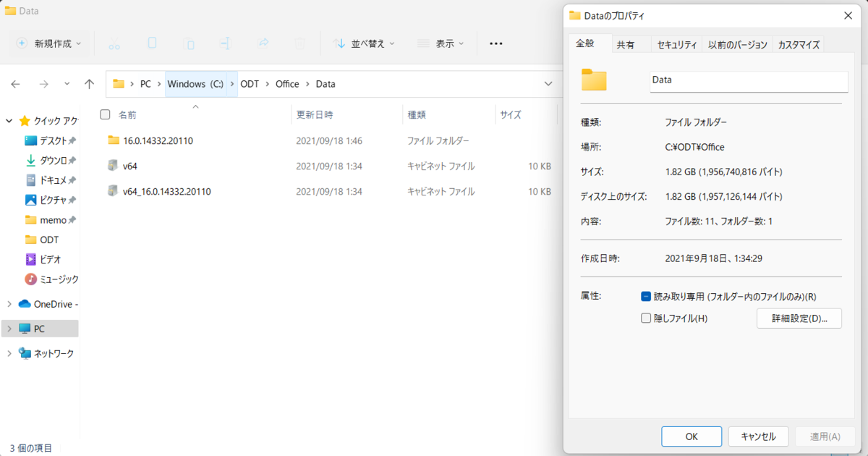The image size is (868, 456).
Task: Expand the Network tree node
Action: point(9,353)
